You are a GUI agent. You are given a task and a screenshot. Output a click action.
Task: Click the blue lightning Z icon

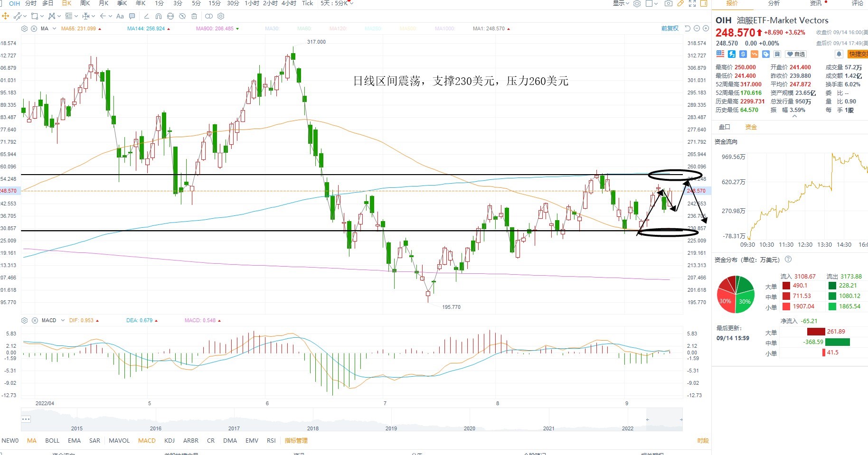pos(732,54)
